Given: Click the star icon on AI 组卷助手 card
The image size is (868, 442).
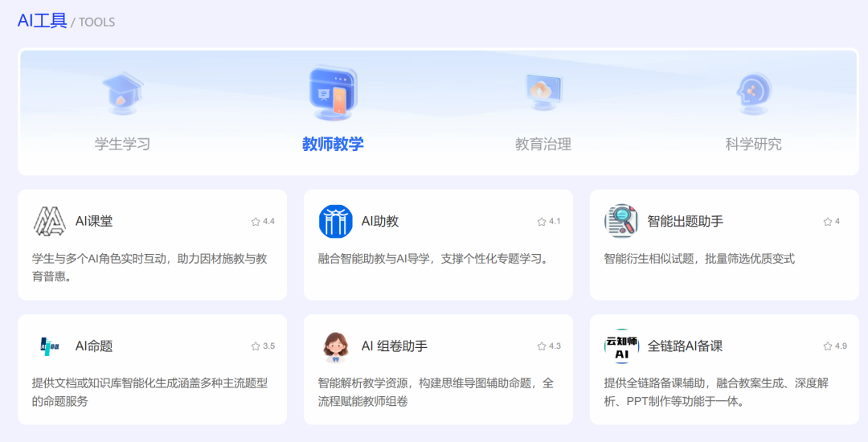Looking at the screenshot, I should point(542,346).
